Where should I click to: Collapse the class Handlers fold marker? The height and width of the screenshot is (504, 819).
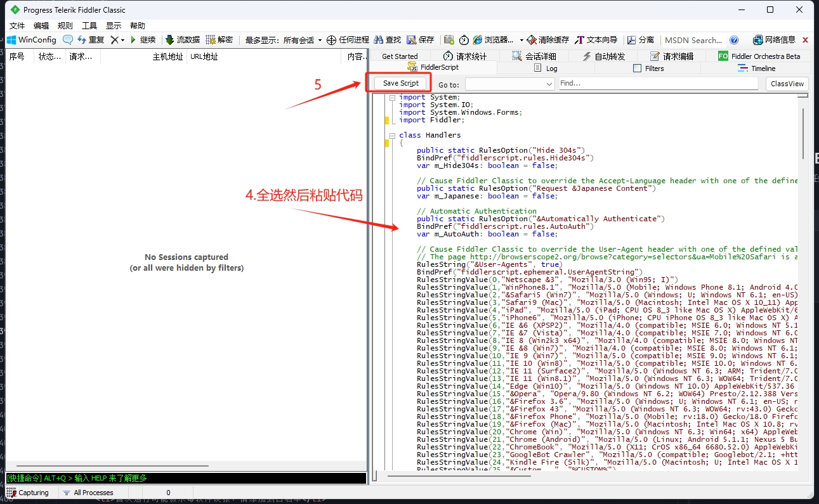point(393,136)
